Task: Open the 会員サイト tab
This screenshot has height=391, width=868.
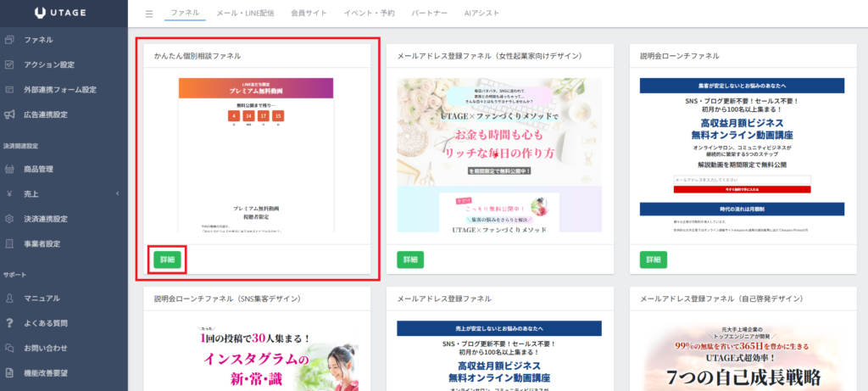Action: 309,14
